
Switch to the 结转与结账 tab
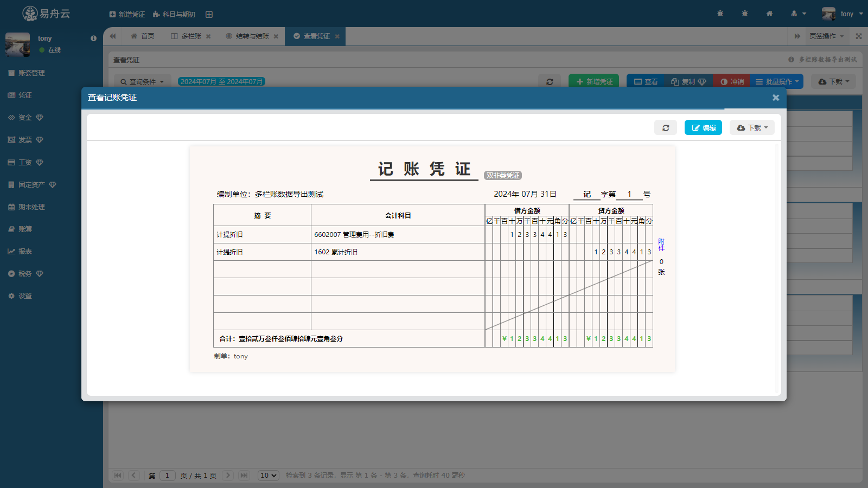click(252, 36)
